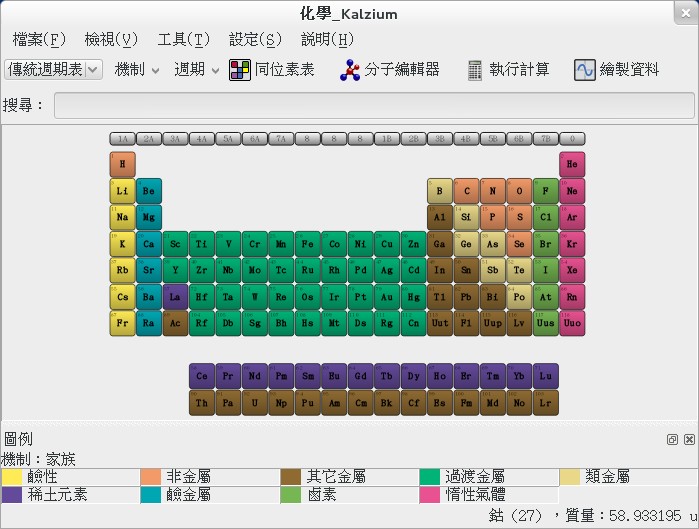Image resolution: width=699 pixels, height=529 pixels.
Task: Select the Helium (He) element tile
Action: 572,164
